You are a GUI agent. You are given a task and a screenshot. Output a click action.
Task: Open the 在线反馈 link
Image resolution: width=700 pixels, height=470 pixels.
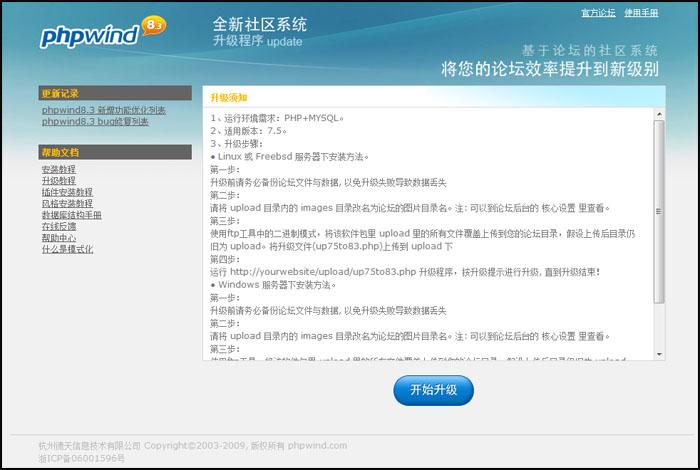point(58,226)
